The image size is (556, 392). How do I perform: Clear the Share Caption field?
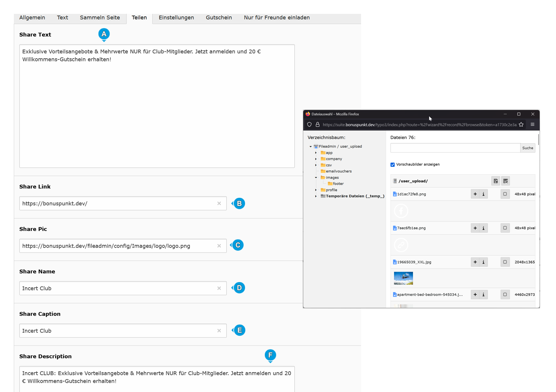click(219, 331)
